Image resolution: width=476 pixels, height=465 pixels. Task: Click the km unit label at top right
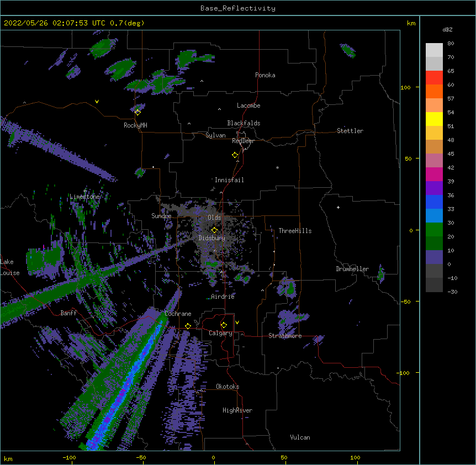(411, 23)
